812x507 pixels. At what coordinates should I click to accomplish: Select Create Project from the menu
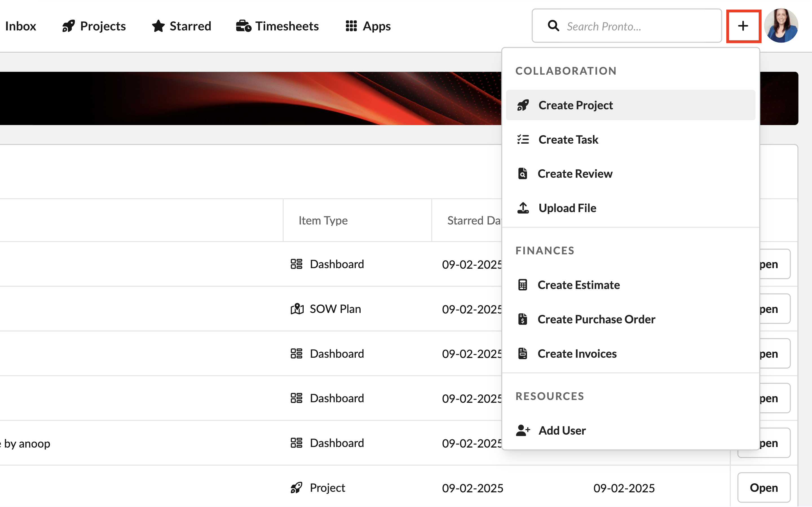tap(575, 105)
